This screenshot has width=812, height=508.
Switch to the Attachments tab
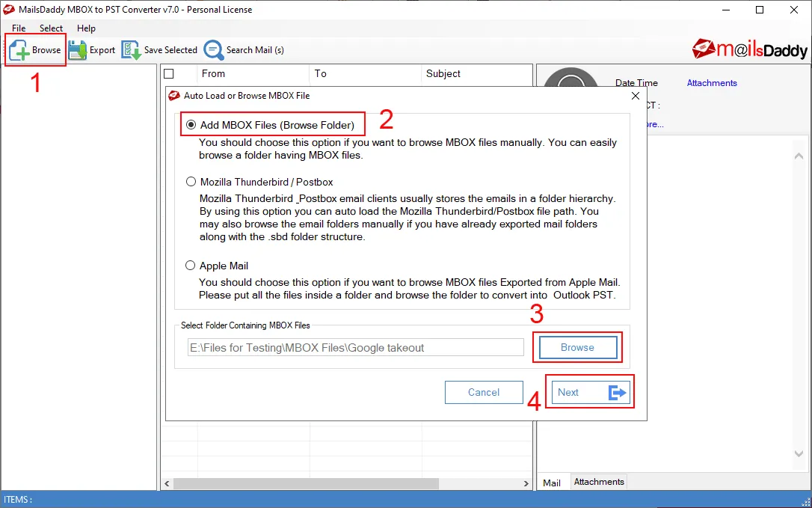(x=598, y=481)
